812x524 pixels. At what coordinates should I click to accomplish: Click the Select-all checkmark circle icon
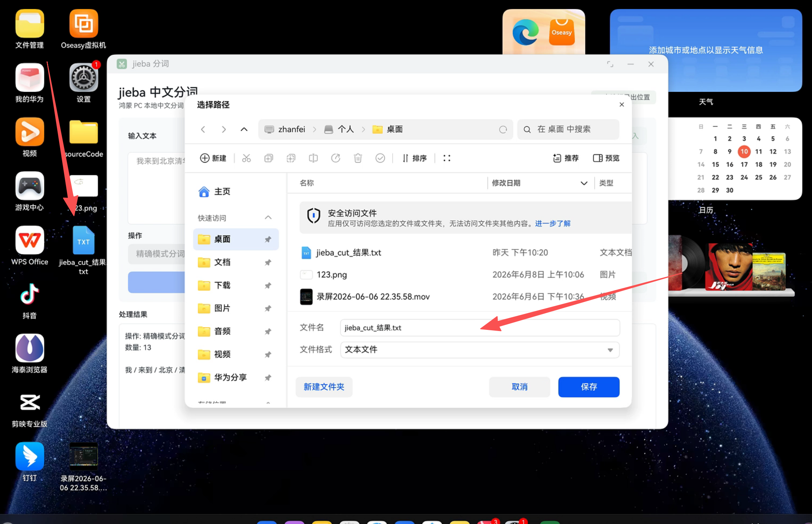tap(380, 158)
